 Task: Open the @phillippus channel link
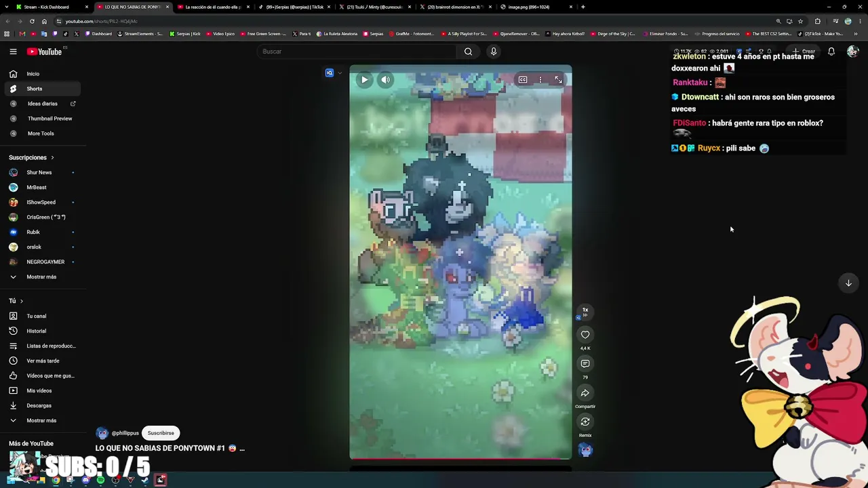[125, 433]
